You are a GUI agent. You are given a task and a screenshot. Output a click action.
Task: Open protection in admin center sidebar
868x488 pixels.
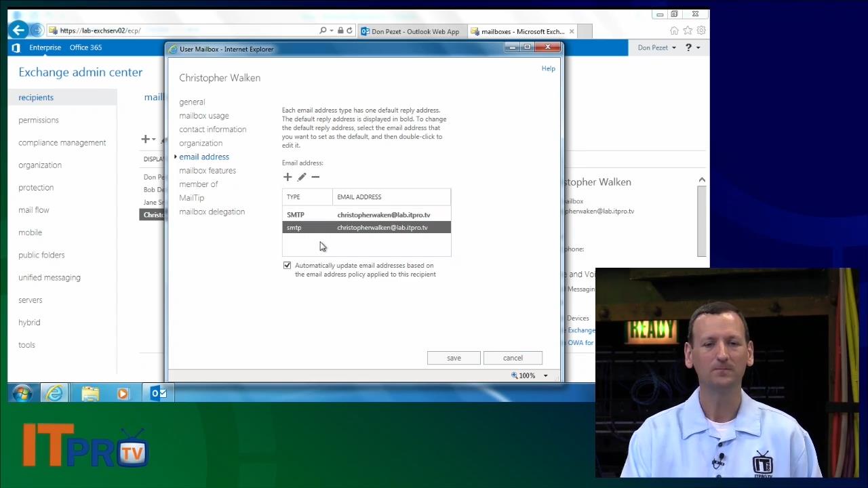point(36,187)
